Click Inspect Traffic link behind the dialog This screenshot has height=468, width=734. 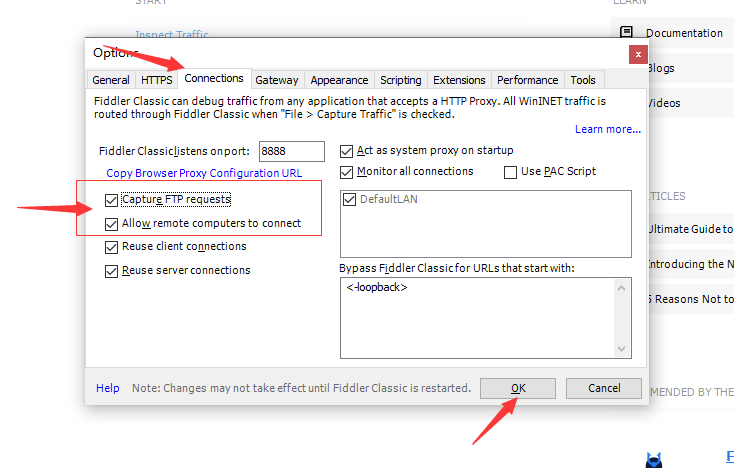[171, 34]
